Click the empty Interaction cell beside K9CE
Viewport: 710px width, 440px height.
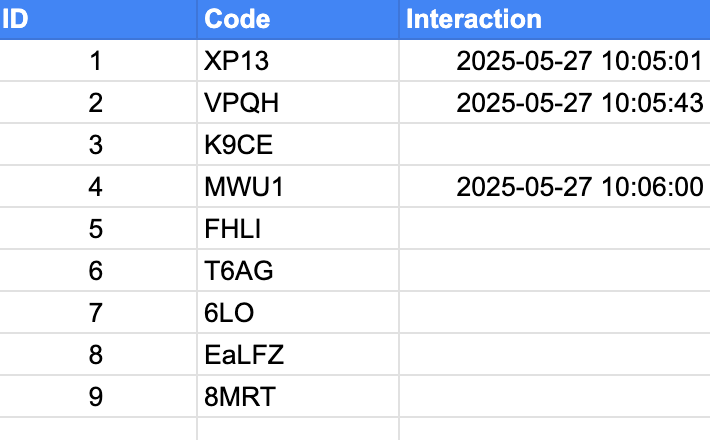[x=555, y=144]
